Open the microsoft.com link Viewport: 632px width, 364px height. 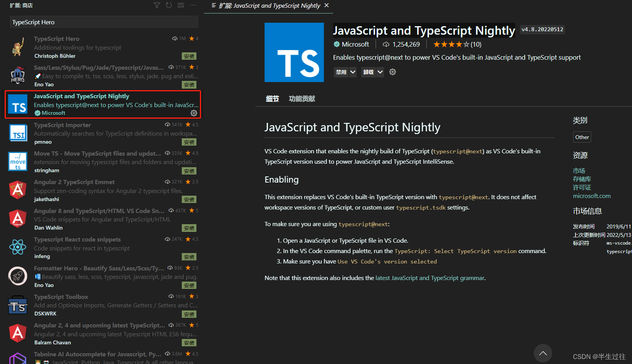pos(592,196)
